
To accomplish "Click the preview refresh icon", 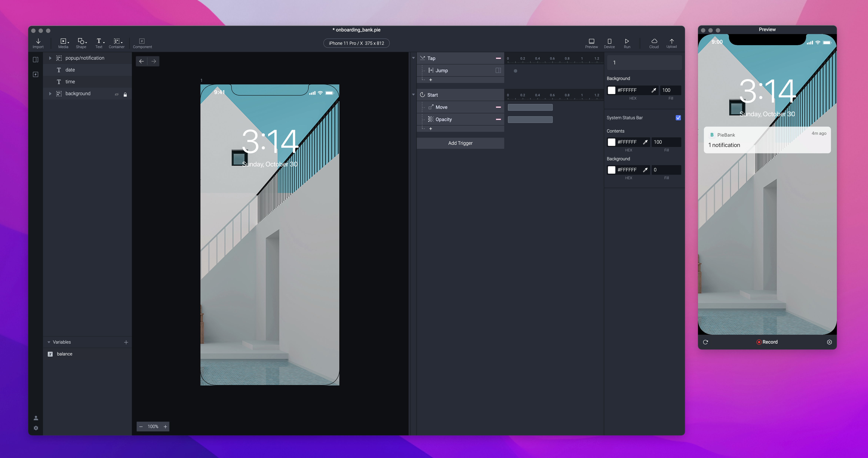I will [x=706, y=342].
